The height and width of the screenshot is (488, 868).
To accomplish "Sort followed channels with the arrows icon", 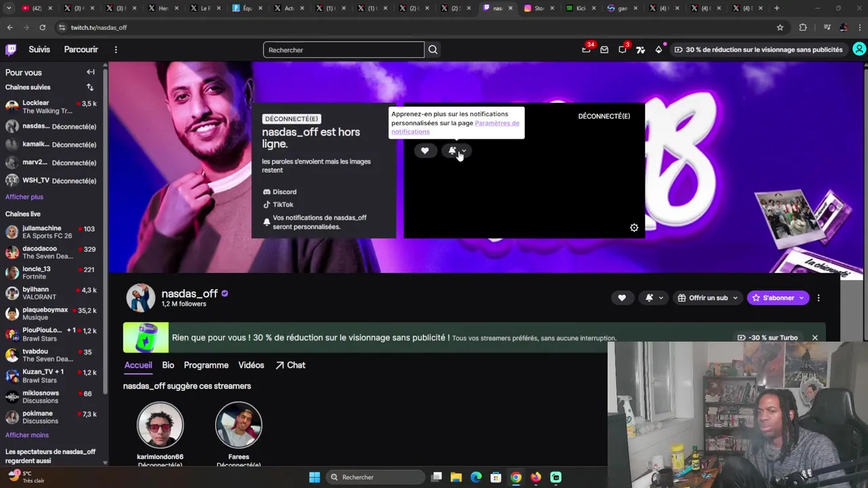I will 90,87.
